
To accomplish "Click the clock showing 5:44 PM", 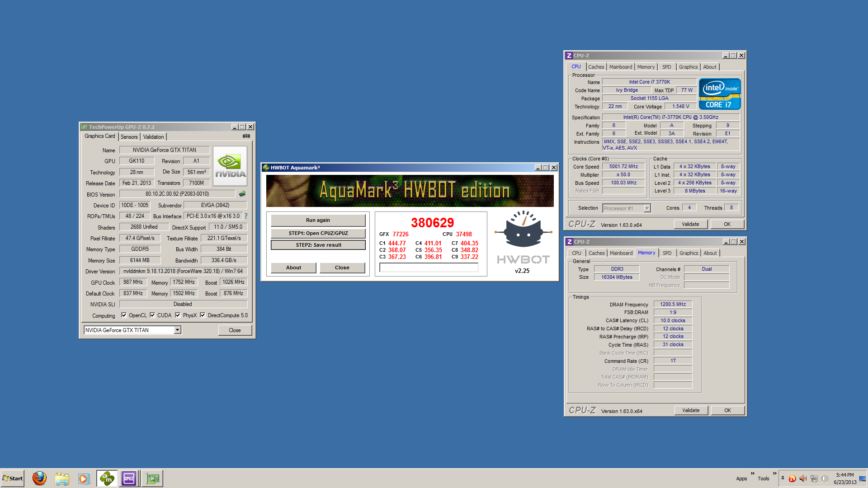I will point(845,475).
